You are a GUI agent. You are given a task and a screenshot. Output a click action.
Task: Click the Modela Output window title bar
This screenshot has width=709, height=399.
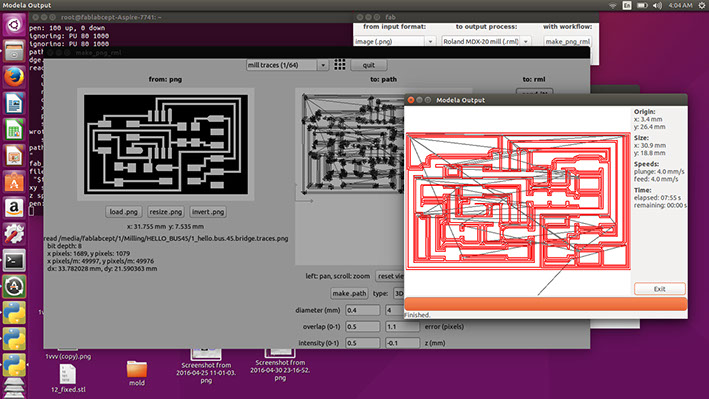[546, 100]
